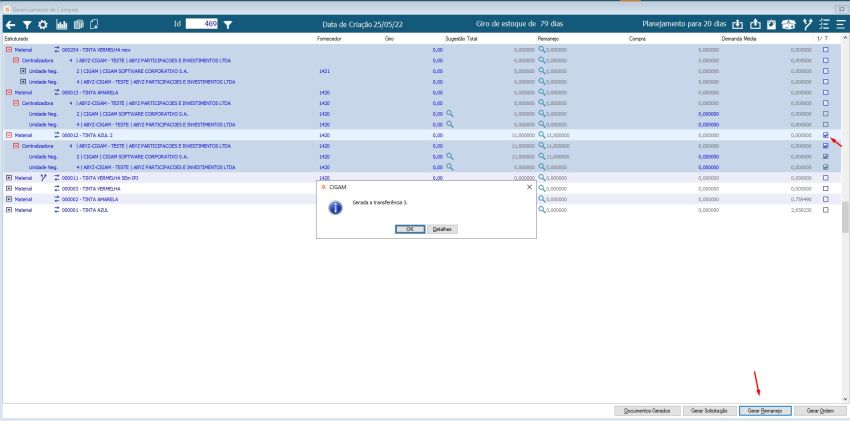Open the hamburger menu icon
Viewport: 850px width, 421px height.
(840, 24)
